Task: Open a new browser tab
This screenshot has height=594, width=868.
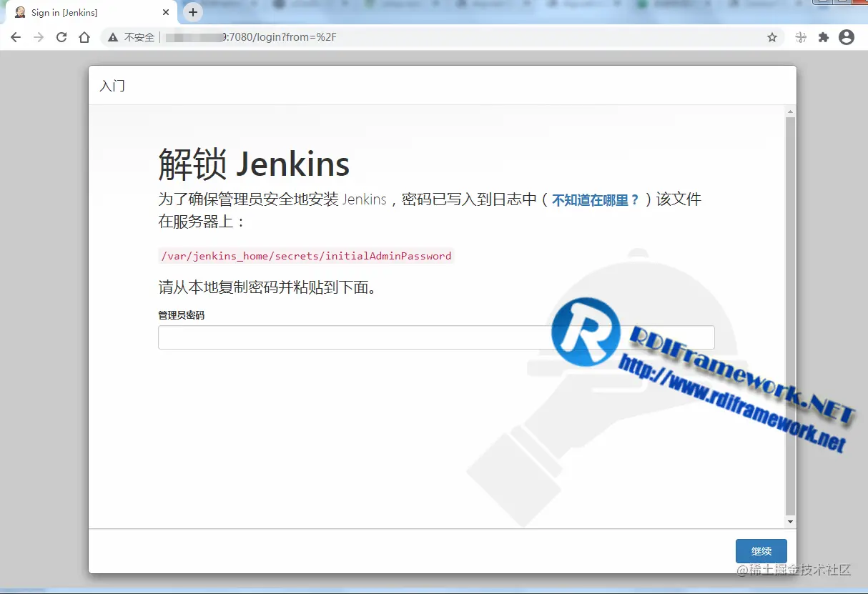Action: pos(192,11)
